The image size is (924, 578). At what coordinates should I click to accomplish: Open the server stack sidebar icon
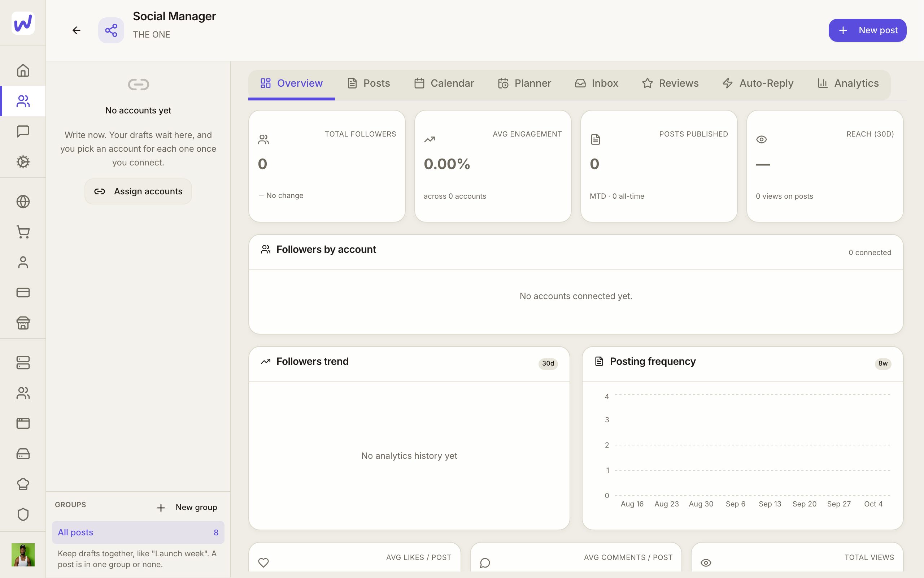click(23, 363)
